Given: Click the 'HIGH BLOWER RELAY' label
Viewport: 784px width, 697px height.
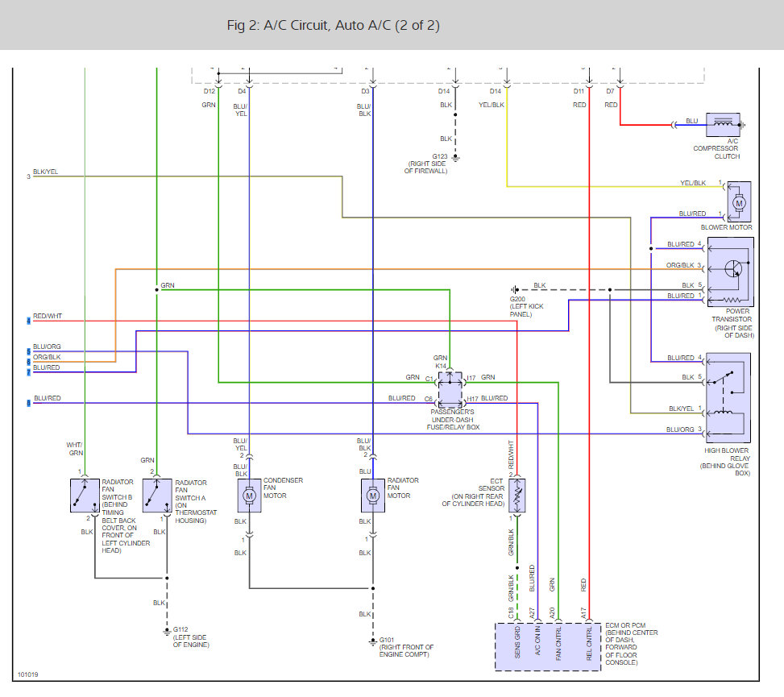Looking at the screenshot, I should [x=728, y=454].
